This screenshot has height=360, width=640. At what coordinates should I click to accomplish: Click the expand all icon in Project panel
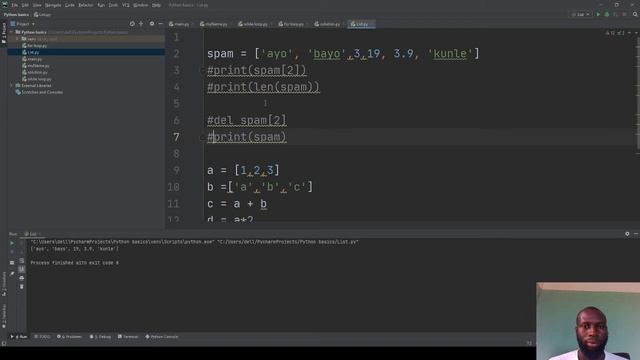pos(141,24)
